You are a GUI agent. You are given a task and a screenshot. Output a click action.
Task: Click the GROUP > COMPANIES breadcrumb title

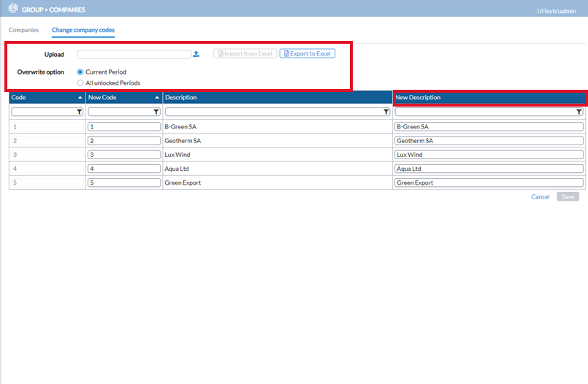53,9
